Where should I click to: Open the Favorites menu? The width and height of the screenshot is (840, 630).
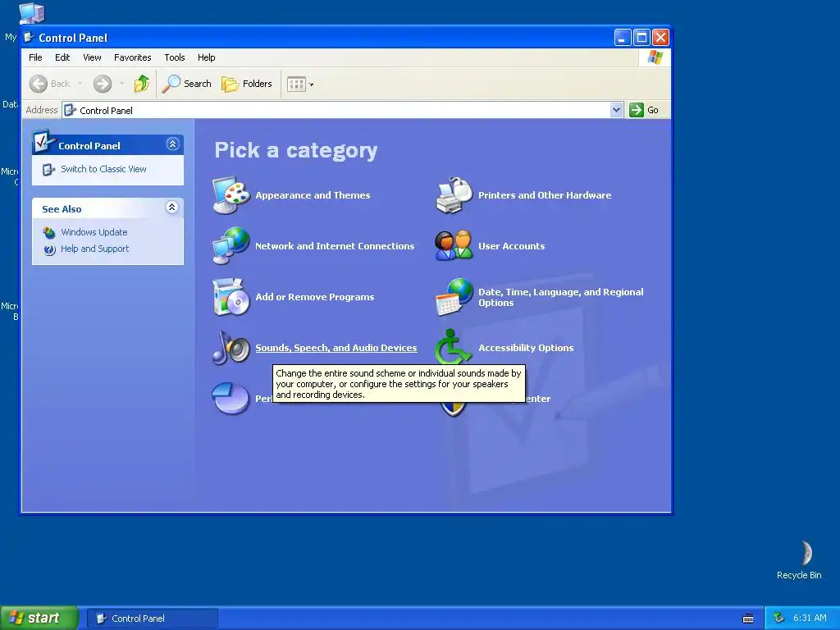132,57
